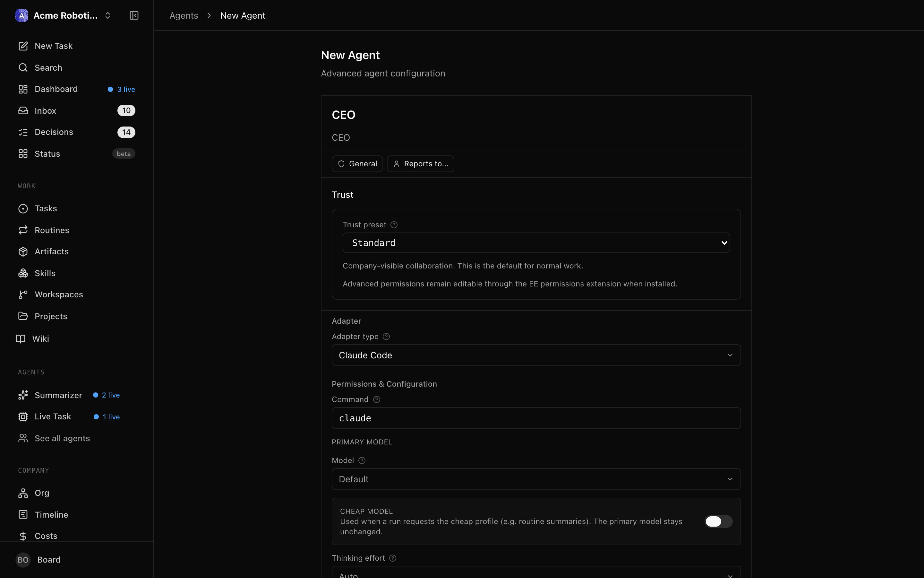
Task: Go to Agents breadcrumb link
Action: (x=184, y=15)
